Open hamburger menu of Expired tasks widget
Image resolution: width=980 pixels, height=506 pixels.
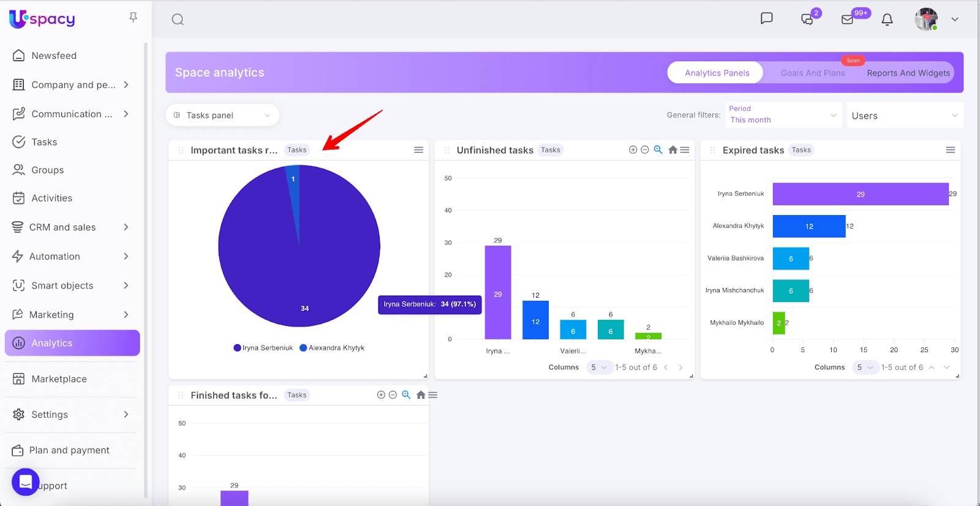[950, 150]
